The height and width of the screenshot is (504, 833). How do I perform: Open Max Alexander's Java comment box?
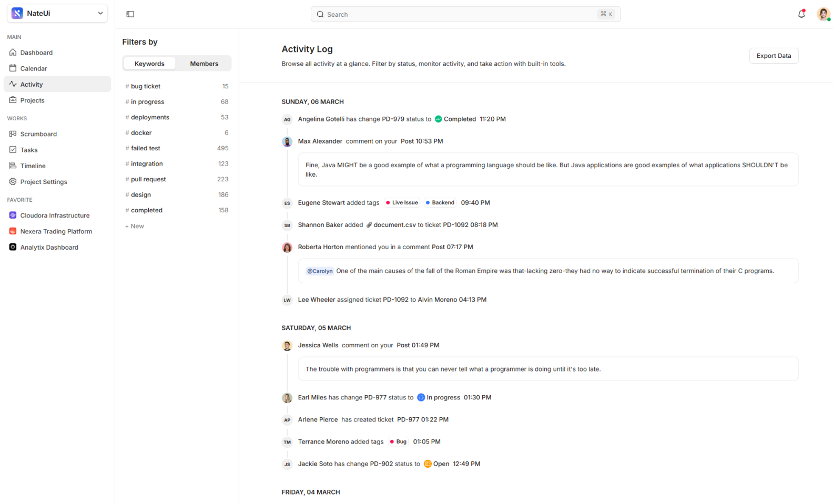point(548,169)
